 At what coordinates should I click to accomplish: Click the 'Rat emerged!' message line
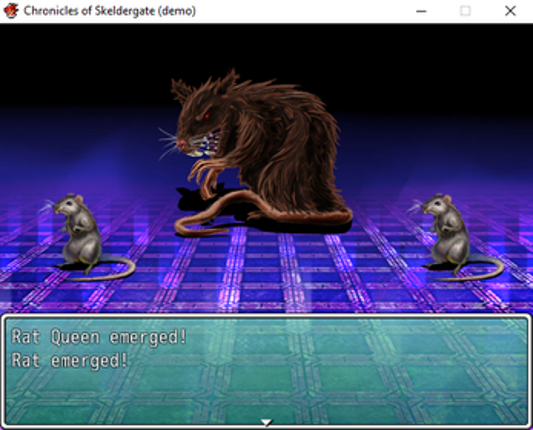70,360
